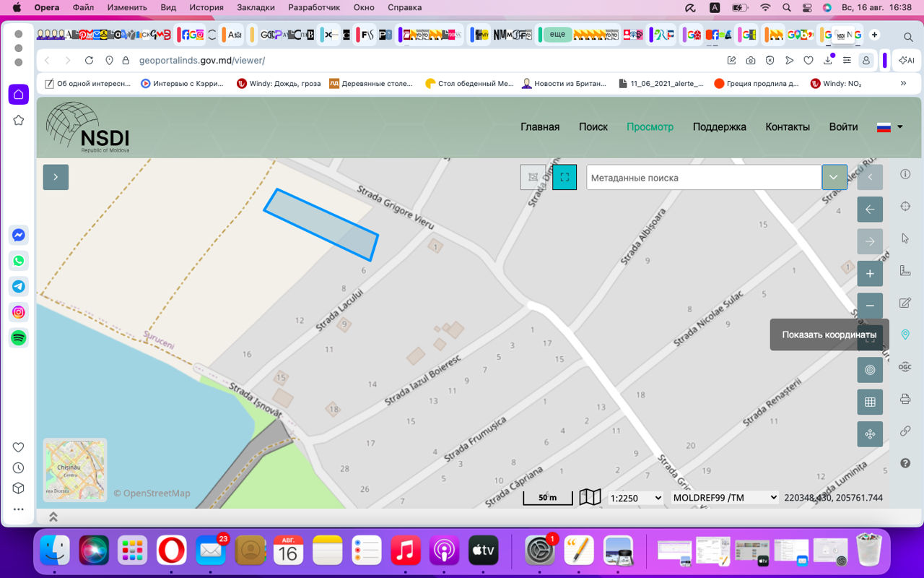Open the Контакты navigation item

pos(788,127)
